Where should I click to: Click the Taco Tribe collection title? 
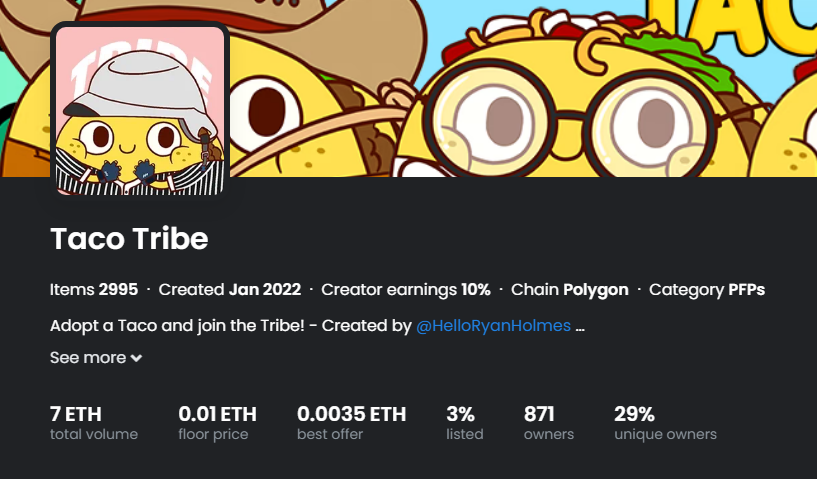tap(129, 239)
